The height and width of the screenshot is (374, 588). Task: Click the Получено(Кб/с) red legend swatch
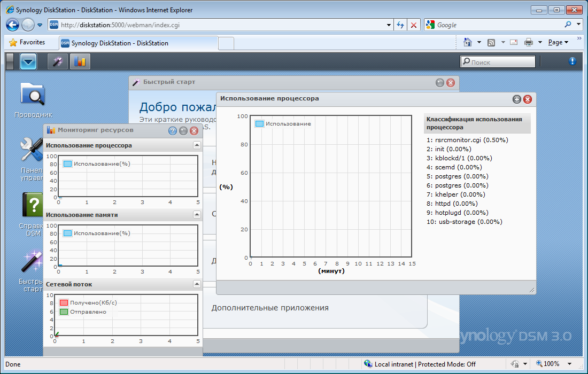pos(64,303)
